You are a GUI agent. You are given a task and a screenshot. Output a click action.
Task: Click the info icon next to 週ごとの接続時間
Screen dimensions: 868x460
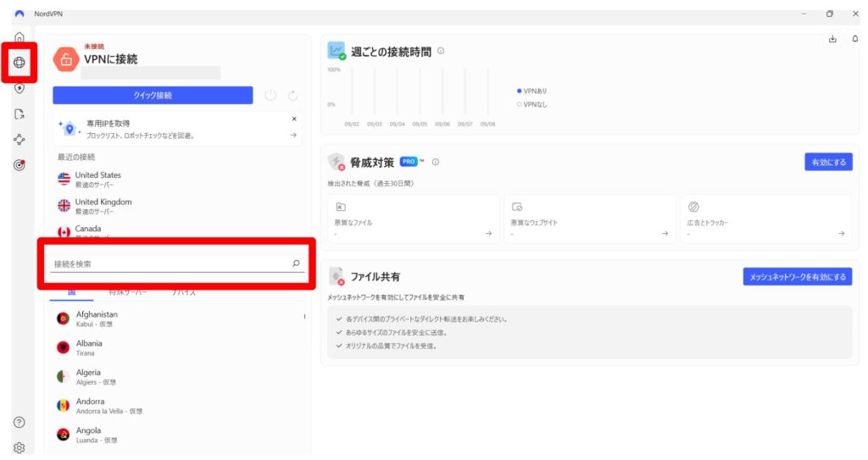click(x=441, y=51)
